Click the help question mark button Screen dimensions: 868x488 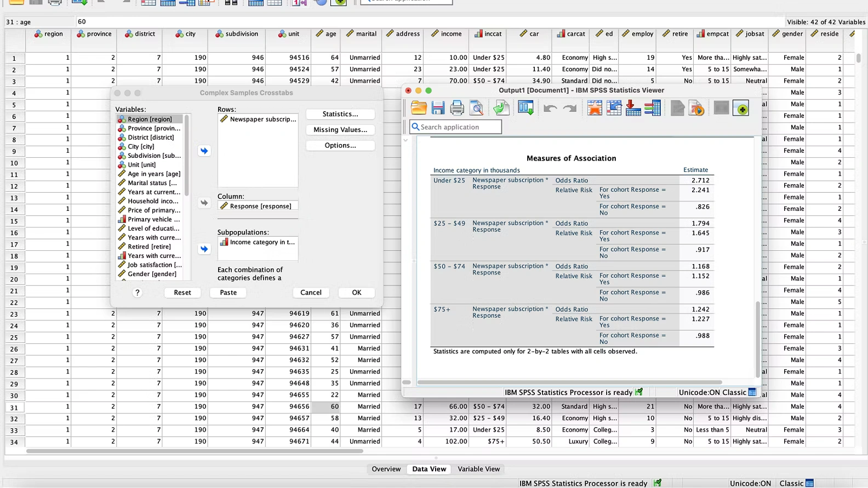(x=138, y=292)
